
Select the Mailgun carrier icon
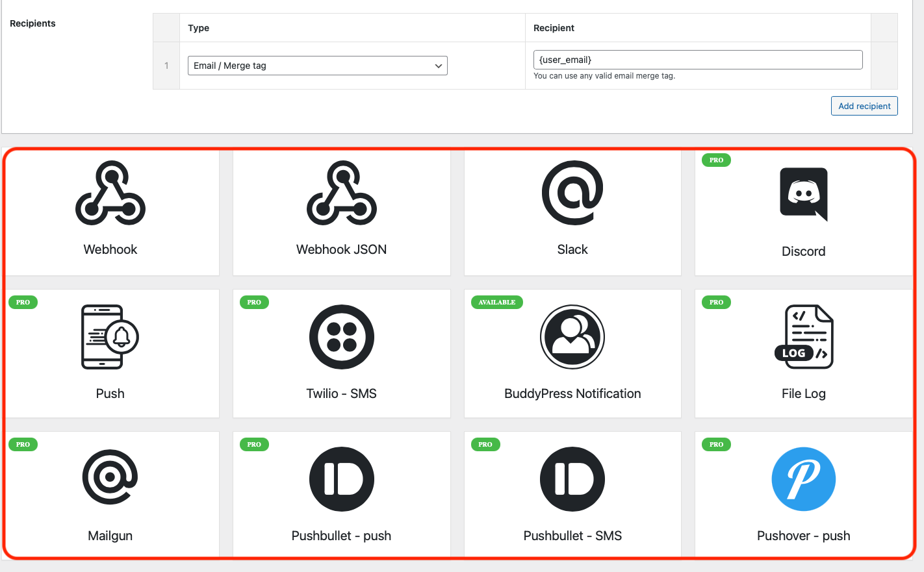click(110, 479)
